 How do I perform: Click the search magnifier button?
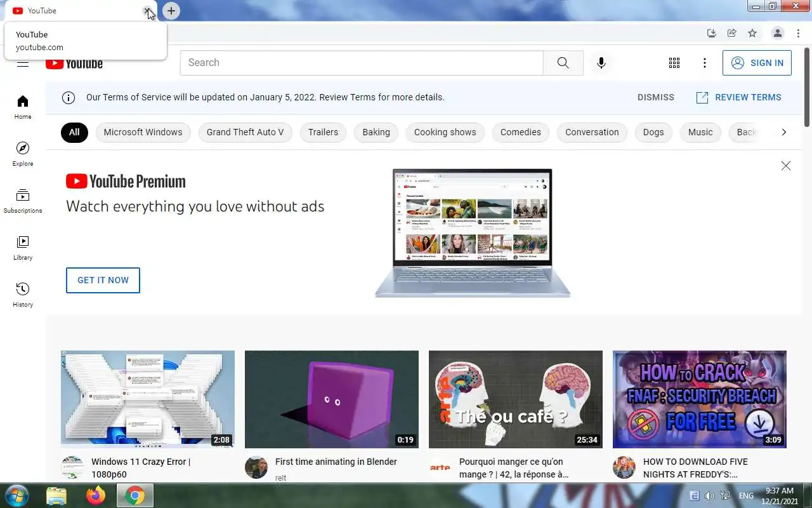pyautogui.click(x=563, y=63)
